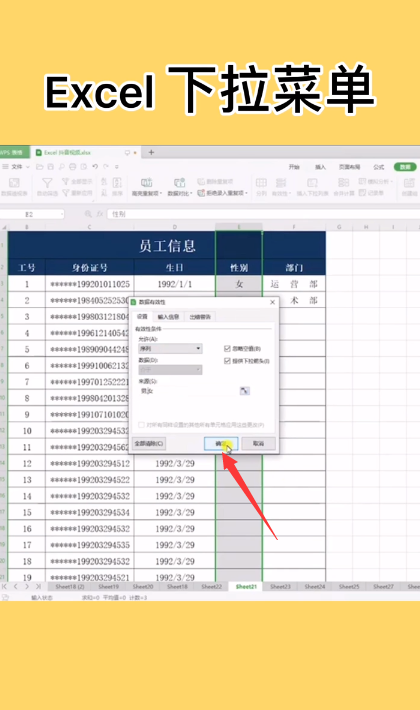Click the 数据透视表 ribbon icon
Screen dimensions: 420x710
tap(14, 187)
